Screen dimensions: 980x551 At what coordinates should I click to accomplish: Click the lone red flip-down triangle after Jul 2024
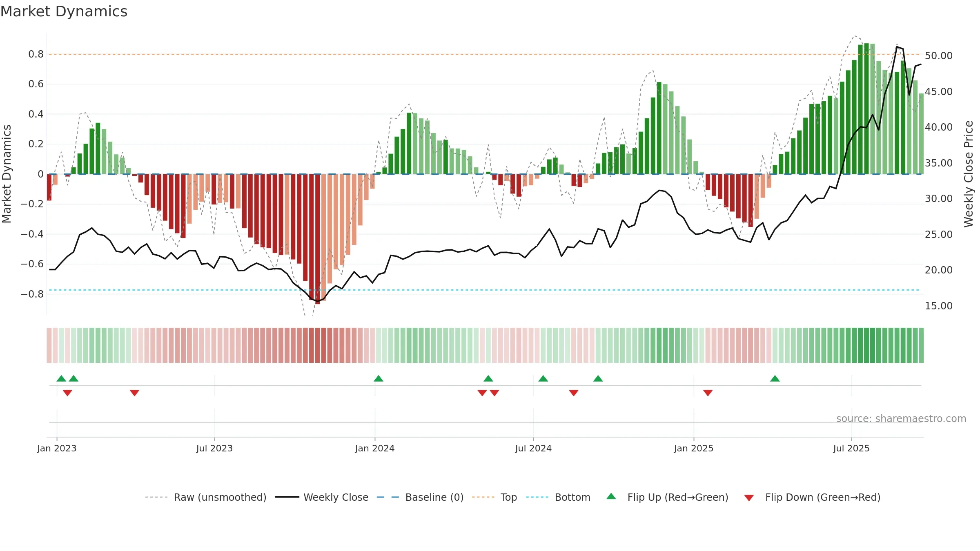click(574, 393)
